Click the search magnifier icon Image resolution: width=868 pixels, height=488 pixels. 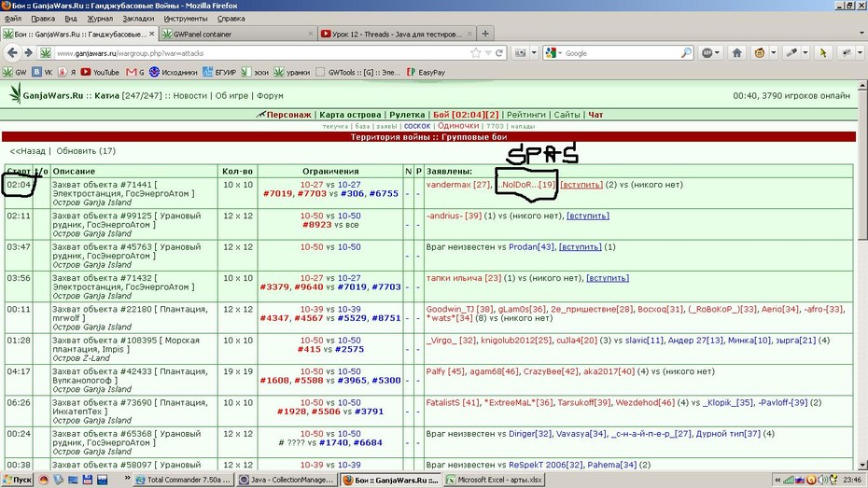pos(686,53)
